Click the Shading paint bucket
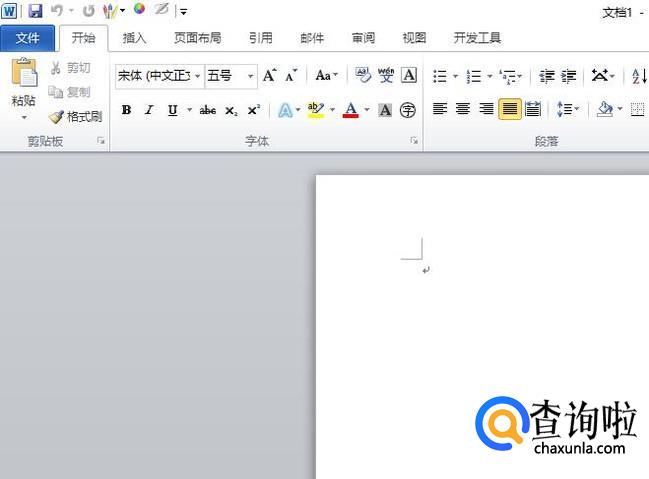The height and width of the screenshot is (479, 649). 605,110
